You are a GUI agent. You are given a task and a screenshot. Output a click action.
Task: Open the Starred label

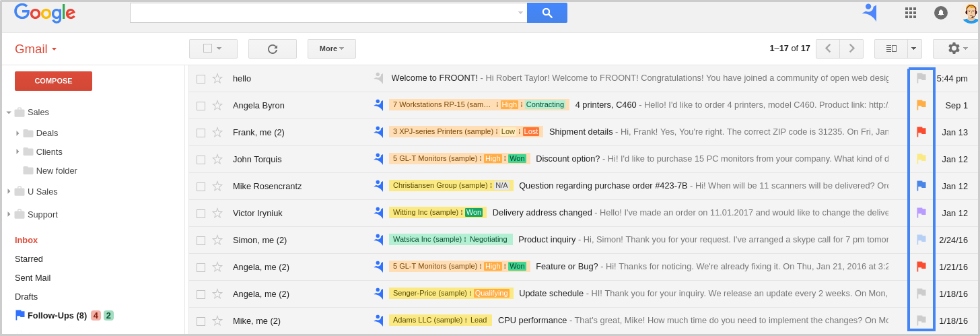29,259
